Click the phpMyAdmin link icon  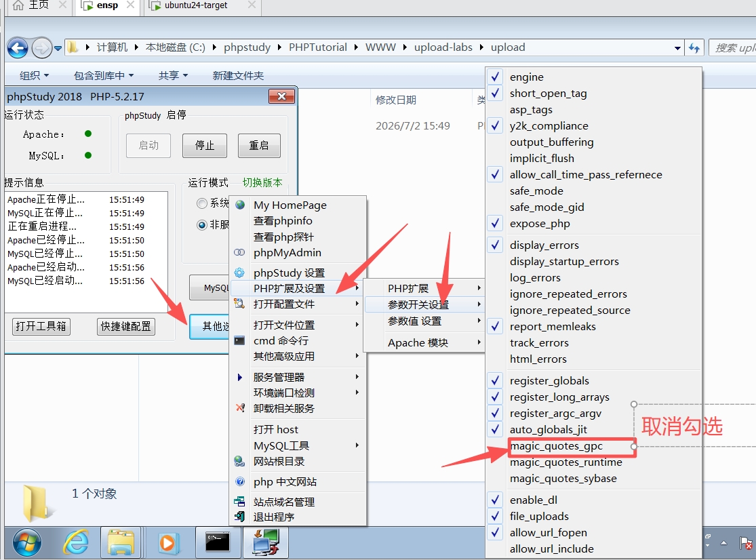pyautogui.click(x=239, y=252)
